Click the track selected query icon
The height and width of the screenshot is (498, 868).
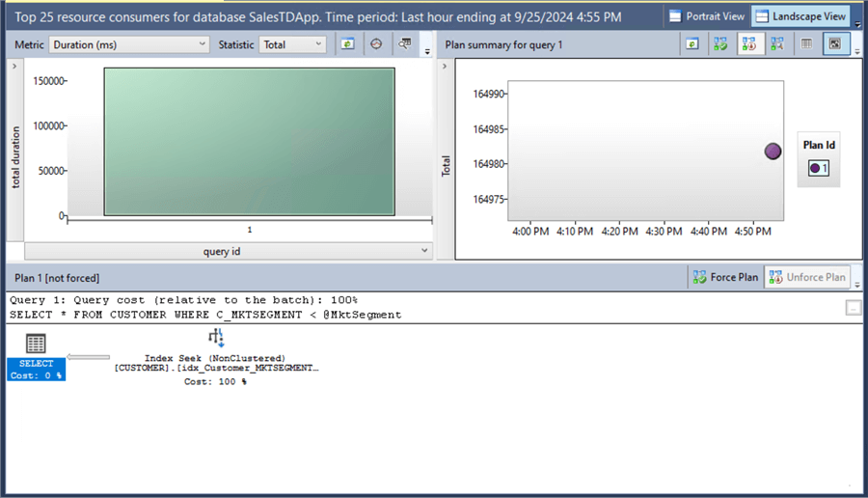pyautogui.click(x=376, y=44)
